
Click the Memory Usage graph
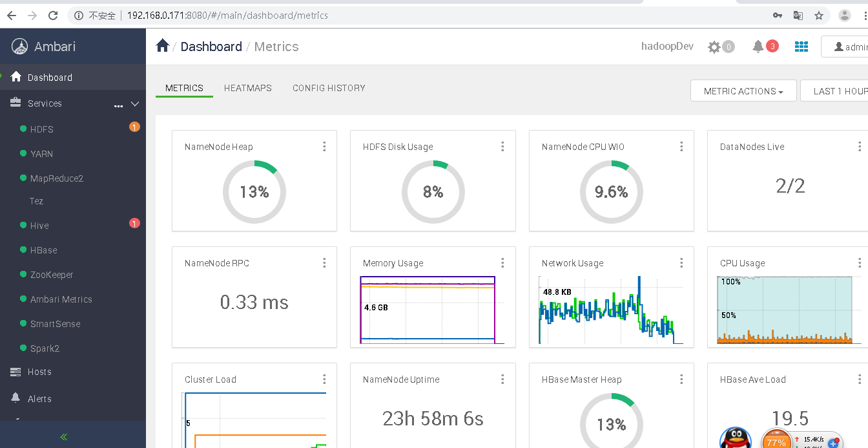432,310
